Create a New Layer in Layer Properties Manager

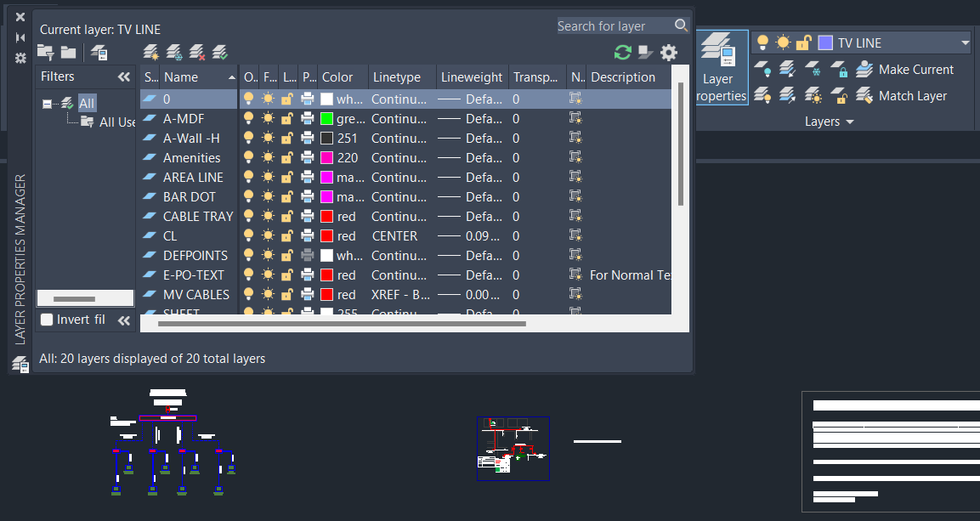click(x=151, y=53)
